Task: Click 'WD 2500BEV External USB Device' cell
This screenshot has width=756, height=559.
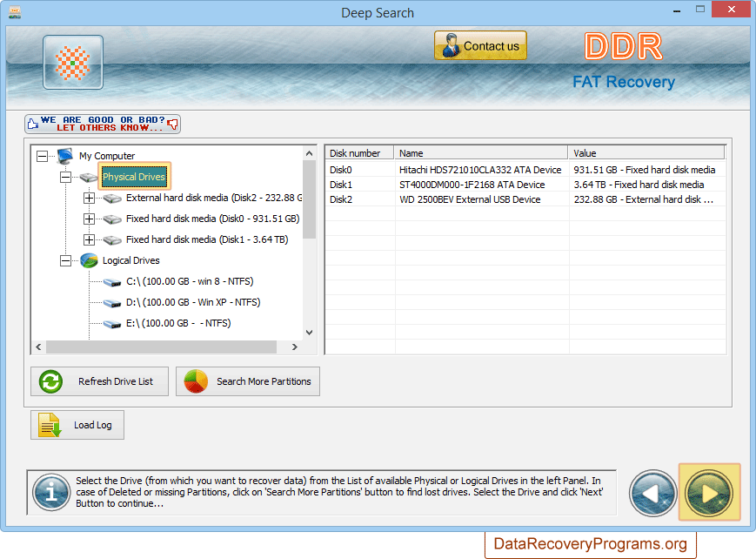Action: pos(470,200)
